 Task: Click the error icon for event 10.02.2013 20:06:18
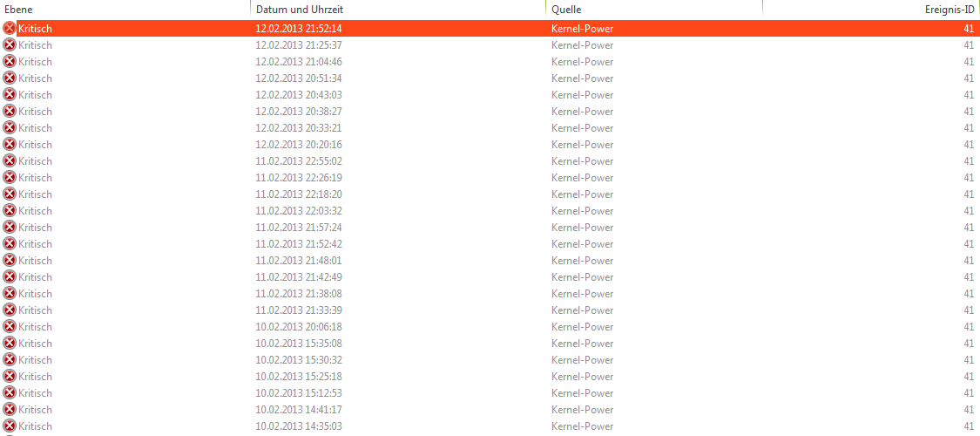pyautogui.click(x=10, y=326)
